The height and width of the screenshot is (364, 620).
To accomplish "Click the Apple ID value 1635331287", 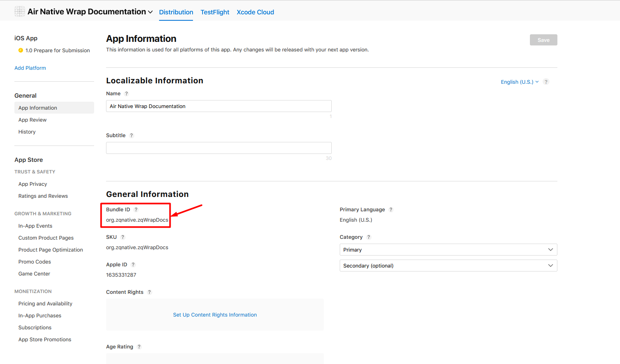I will click(x=121, y=275).
